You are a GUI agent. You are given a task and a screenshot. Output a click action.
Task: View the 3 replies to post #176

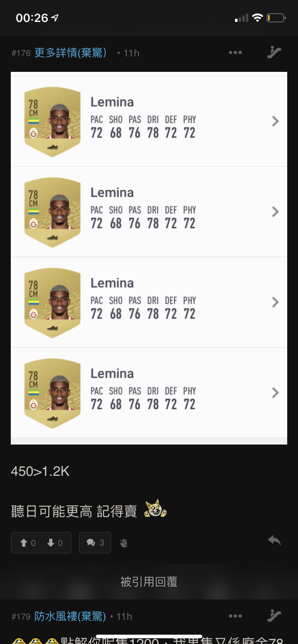coord(95,543)
